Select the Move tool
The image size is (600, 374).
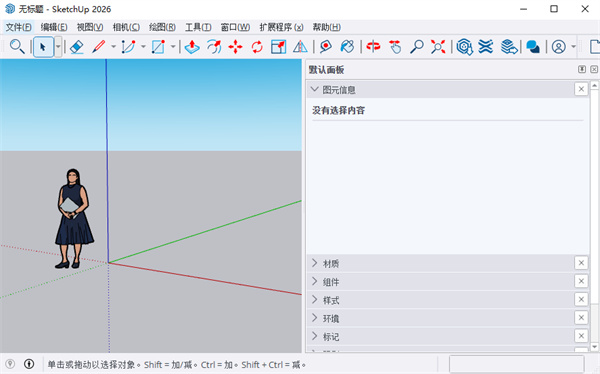point(235,47)
